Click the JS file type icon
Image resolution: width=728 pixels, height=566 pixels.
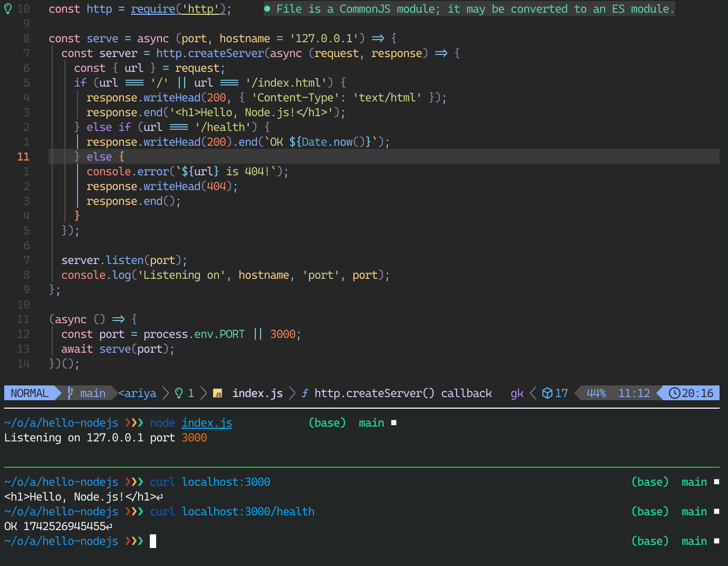(x=217, y=393)
